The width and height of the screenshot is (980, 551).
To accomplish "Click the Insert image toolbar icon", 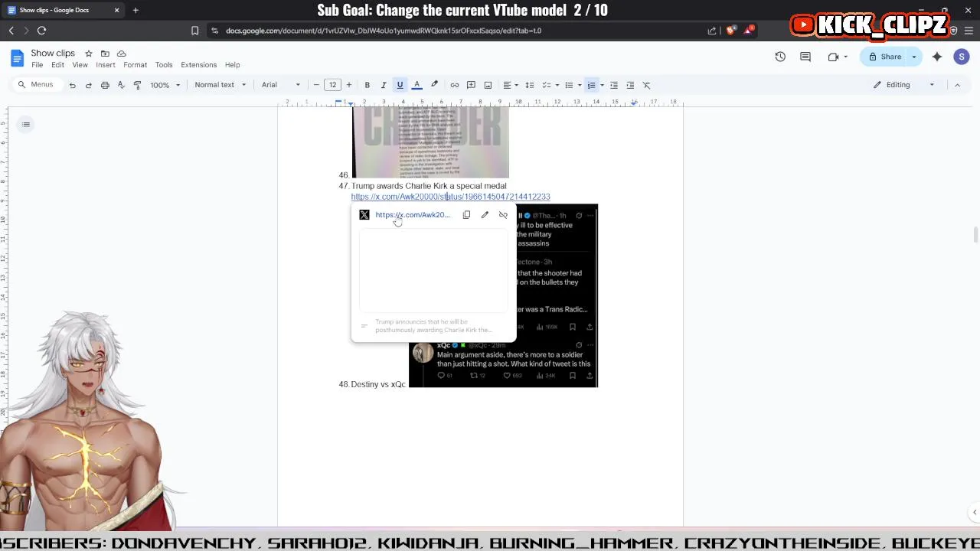I will click(488, 85).
